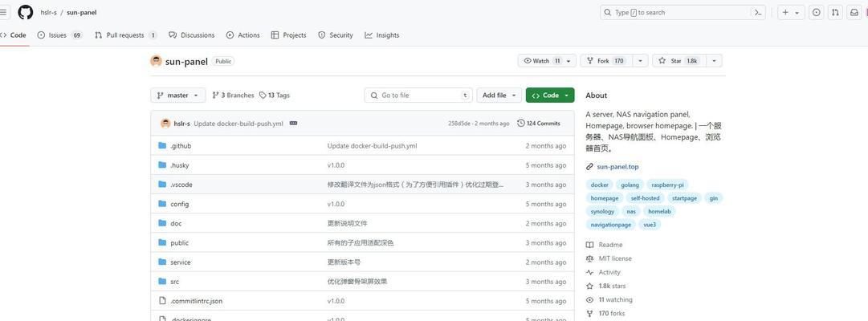
Task: Click the Activity pulse icon
Action: [x=589, y=272]
